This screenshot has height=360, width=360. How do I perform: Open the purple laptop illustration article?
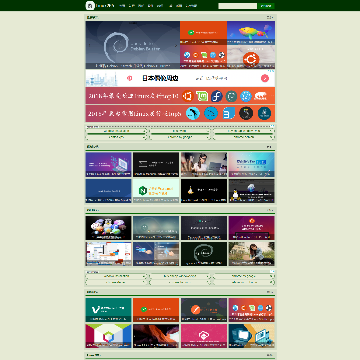click(108, 164)
